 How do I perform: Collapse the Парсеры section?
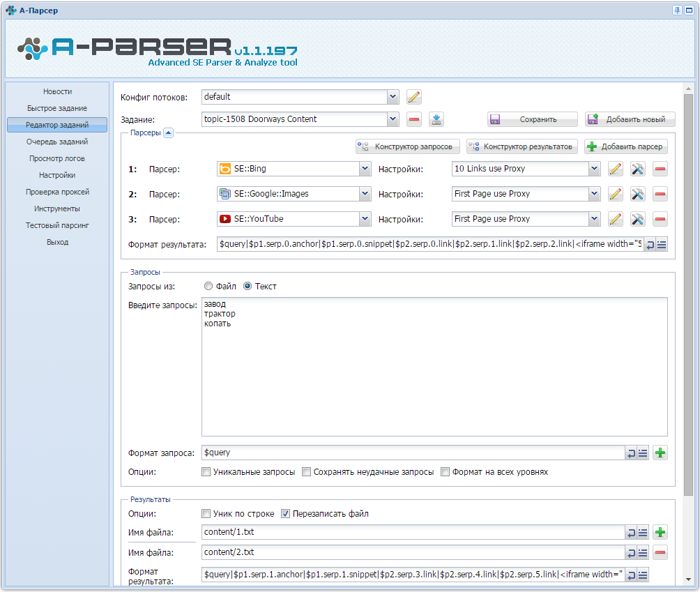click(x=168, y=132)
